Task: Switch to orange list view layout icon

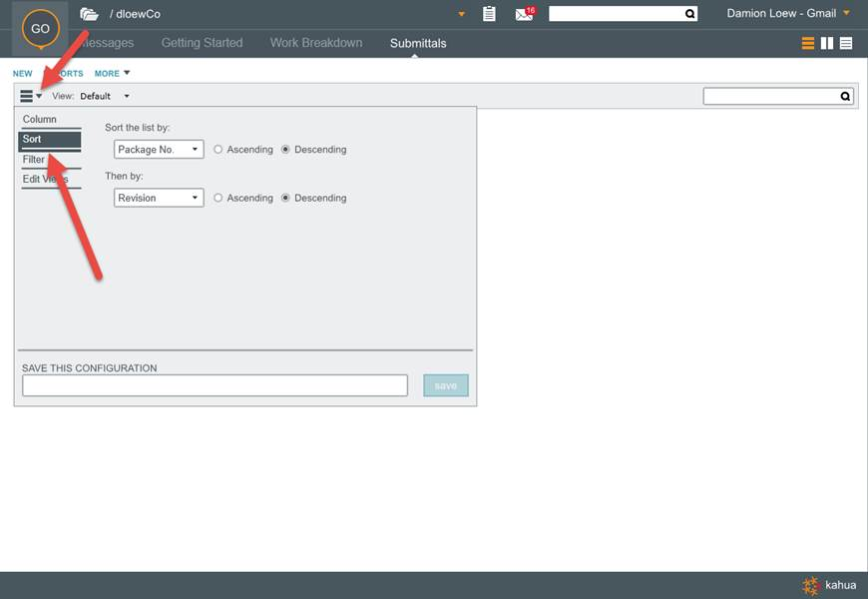Action: pos(808,43)
